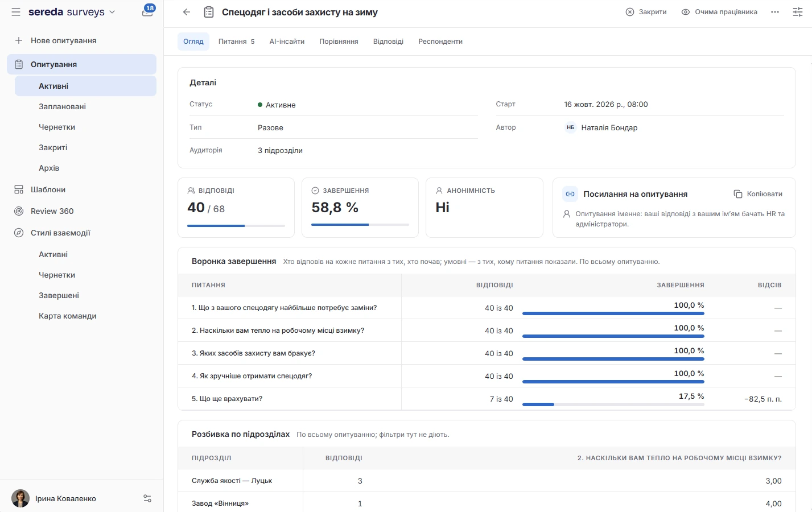Open the three-dots more options menu

[775, 12]
